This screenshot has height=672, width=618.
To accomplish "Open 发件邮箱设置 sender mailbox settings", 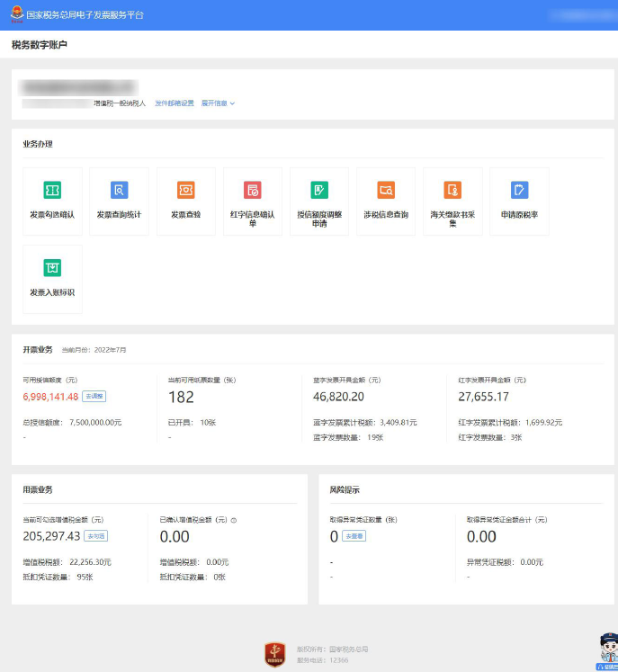I will coord(175,103).
